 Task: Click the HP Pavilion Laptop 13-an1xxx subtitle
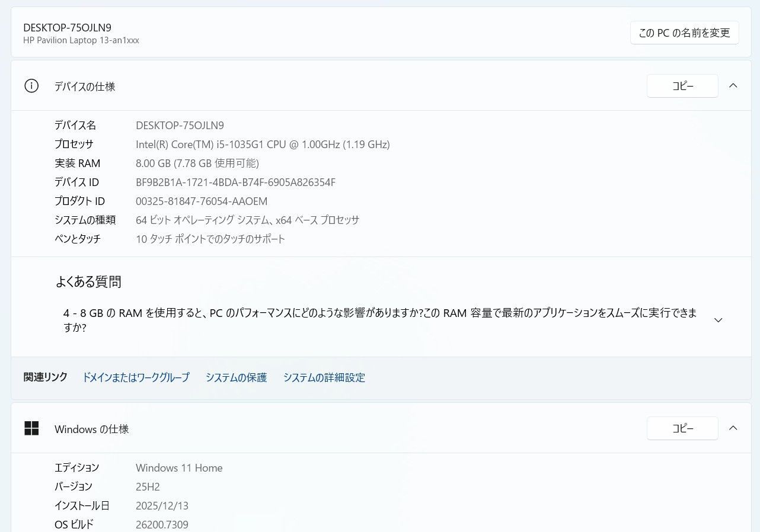pyautogui.click(x=81, y=40)
